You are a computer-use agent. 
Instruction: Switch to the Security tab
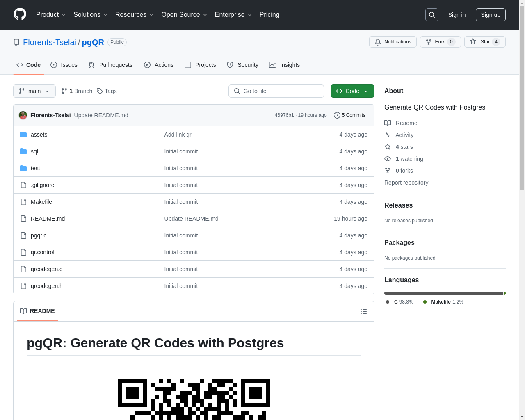point(243,65)
